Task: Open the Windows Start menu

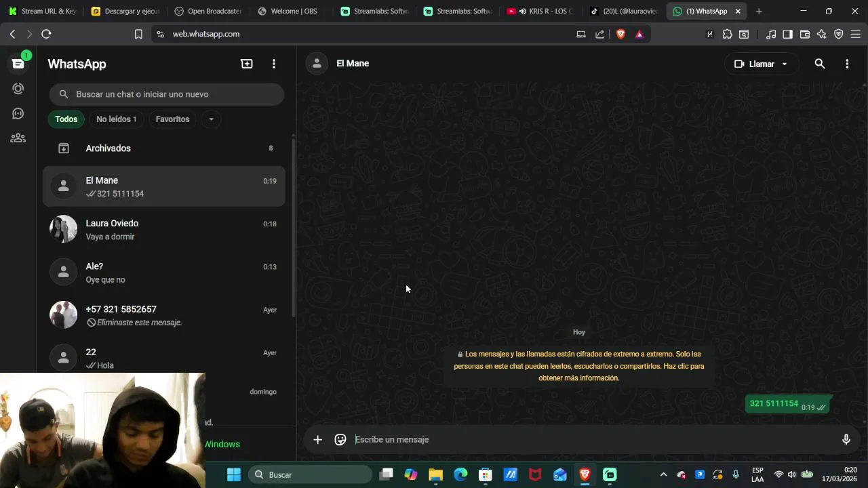Action: pyautogui.click(x=233, y=474)
